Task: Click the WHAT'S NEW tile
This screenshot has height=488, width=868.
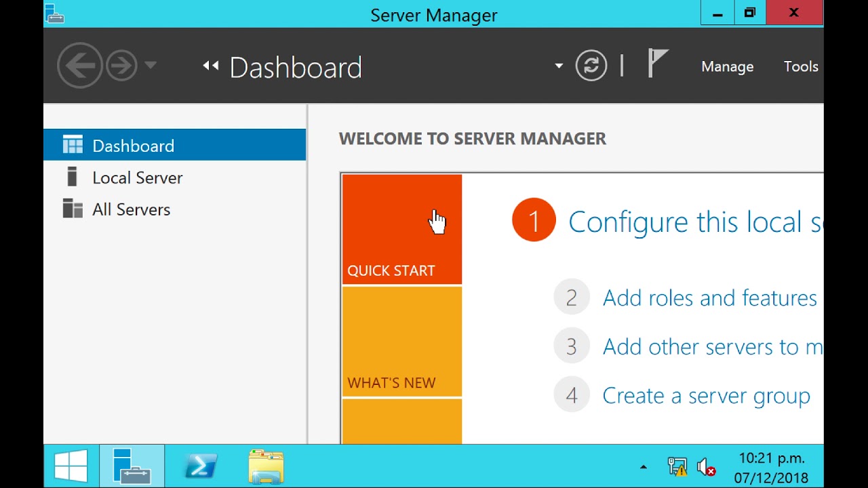Action: 402,342
